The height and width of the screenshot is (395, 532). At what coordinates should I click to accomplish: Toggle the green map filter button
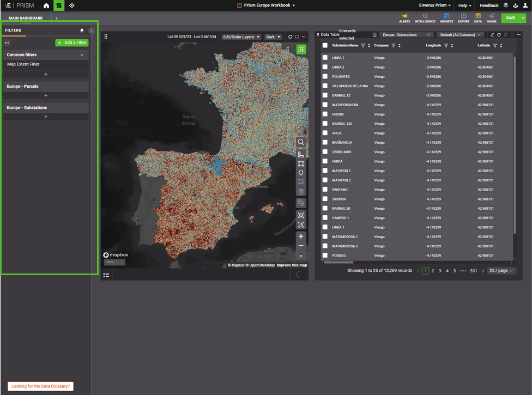301,50
